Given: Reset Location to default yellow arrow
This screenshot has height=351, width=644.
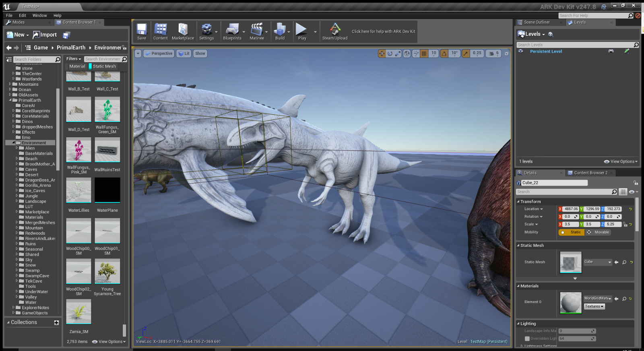Looking at the screenshot, I should point(630,209).
